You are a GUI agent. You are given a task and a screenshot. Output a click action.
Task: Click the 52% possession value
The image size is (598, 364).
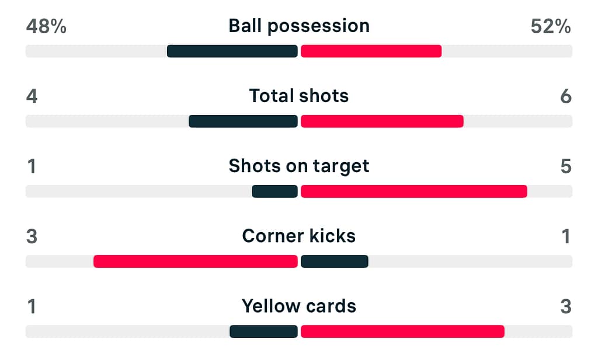(551, 26)
